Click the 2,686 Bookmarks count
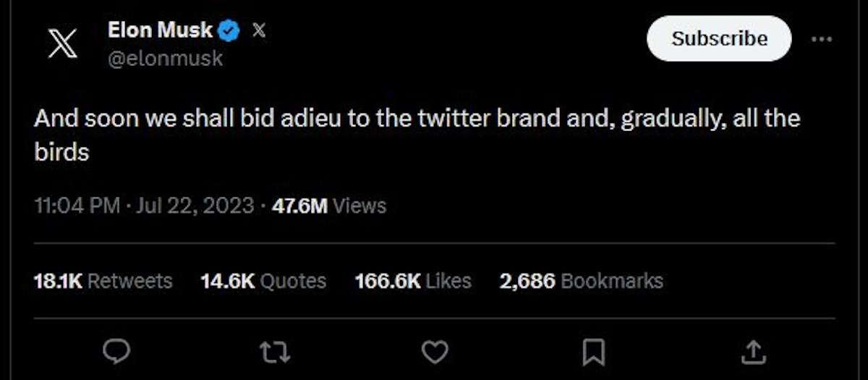Image resolution: width=868 pixels, height=380 pixels. 581,281
